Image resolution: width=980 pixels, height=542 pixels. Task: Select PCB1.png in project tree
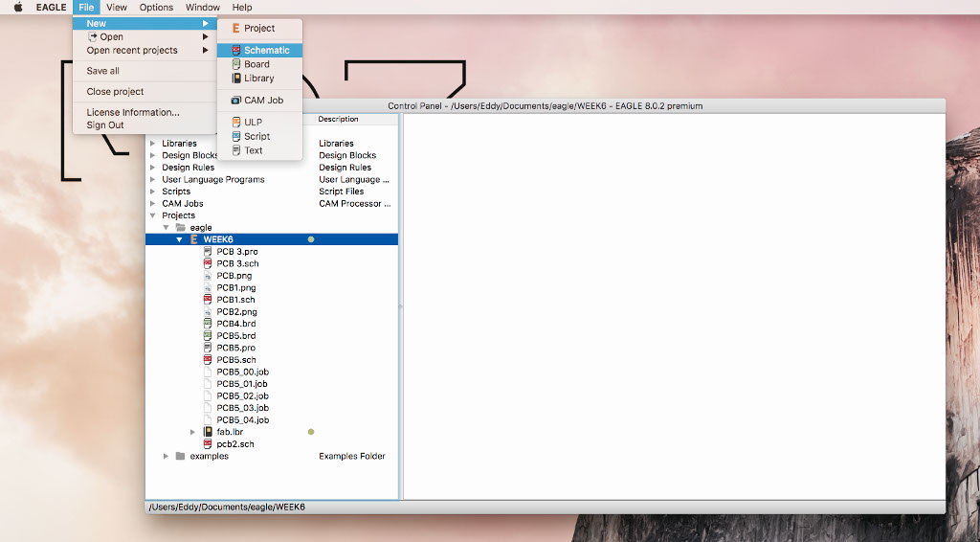tap(235, 287)
